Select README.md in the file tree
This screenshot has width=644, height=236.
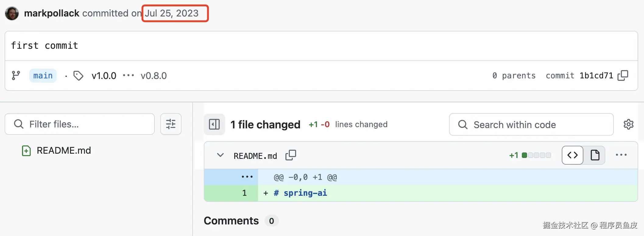click(64, 151)
